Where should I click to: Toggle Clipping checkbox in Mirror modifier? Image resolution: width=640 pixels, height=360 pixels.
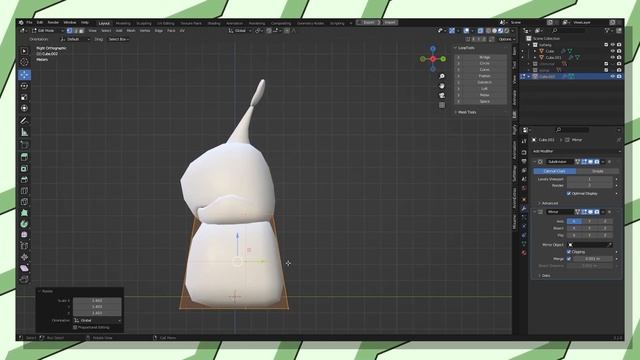[x=569, y=252]
